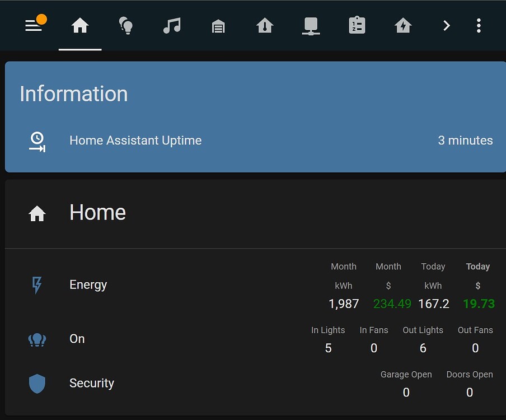Open the Information card heading
This screenshot has width=506, height=420.
pyautogui.click(x=73, y=94)
